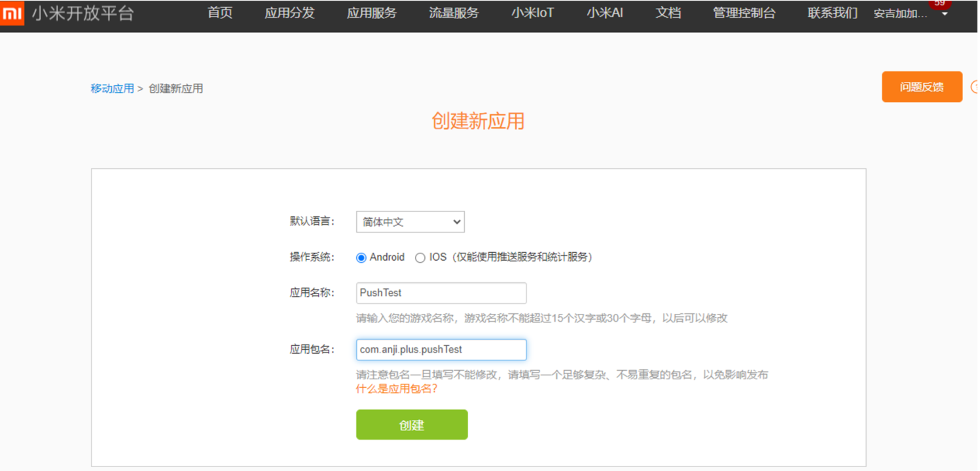Click 联系我们 in the navigation bar
This screenshot has height=471, width=980.
tap(832, 13)
